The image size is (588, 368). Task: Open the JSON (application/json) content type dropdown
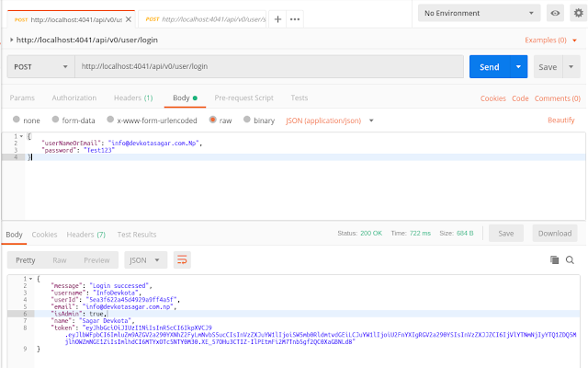coord(330,121)
